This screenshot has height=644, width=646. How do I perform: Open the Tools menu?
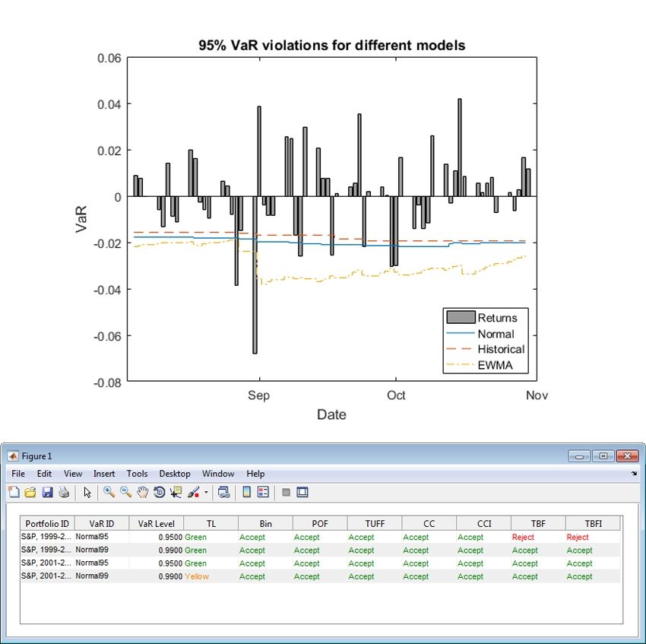click(137, 474)
